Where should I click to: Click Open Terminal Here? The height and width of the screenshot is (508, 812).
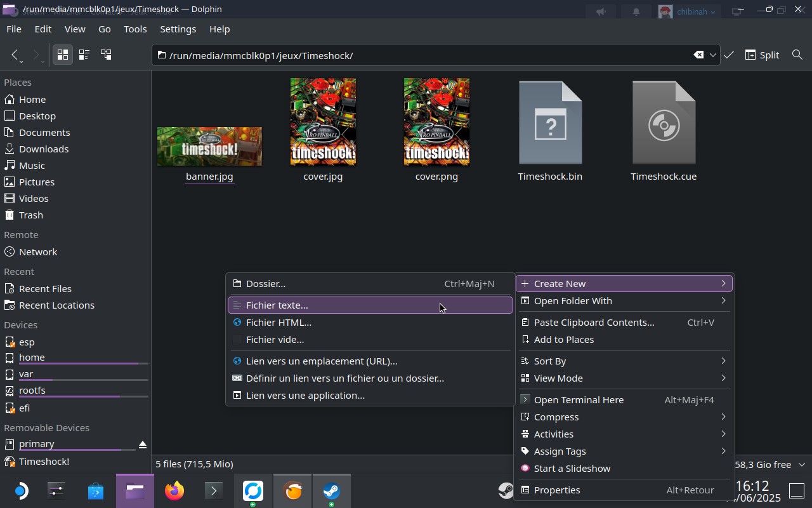pos(624,400)
